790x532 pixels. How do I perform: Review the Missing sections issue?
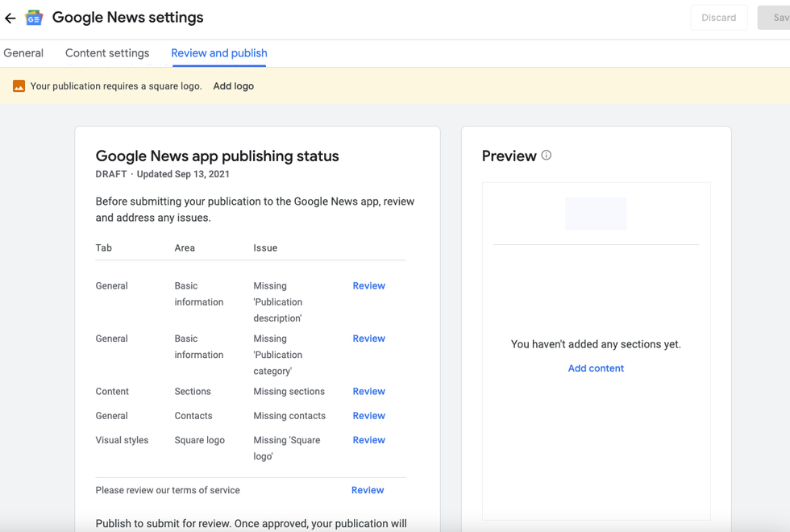[x=368, y=392]
